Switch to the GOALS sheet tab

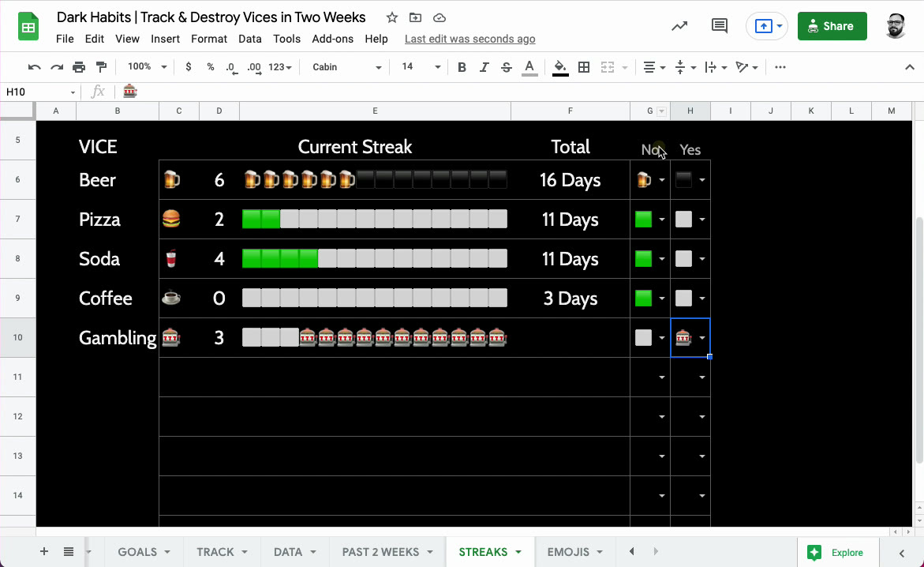(144, 552)
